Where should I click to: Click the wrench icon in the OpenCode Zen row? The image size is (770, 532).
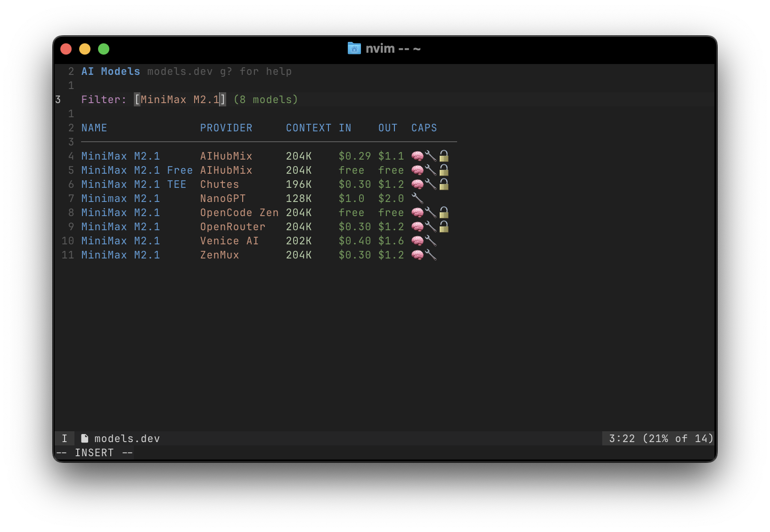point(431,212)
